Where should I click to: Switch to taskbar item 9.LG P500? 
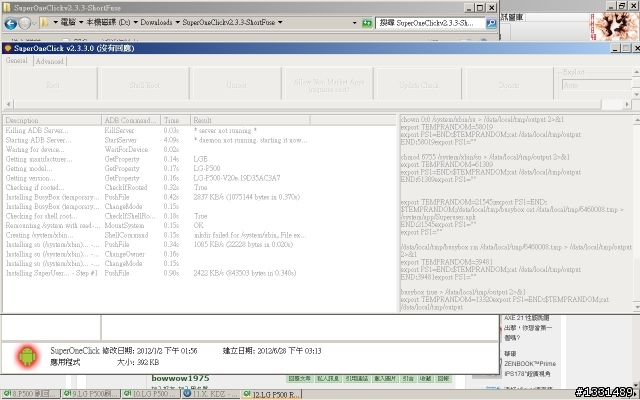(x=91, y=394)
